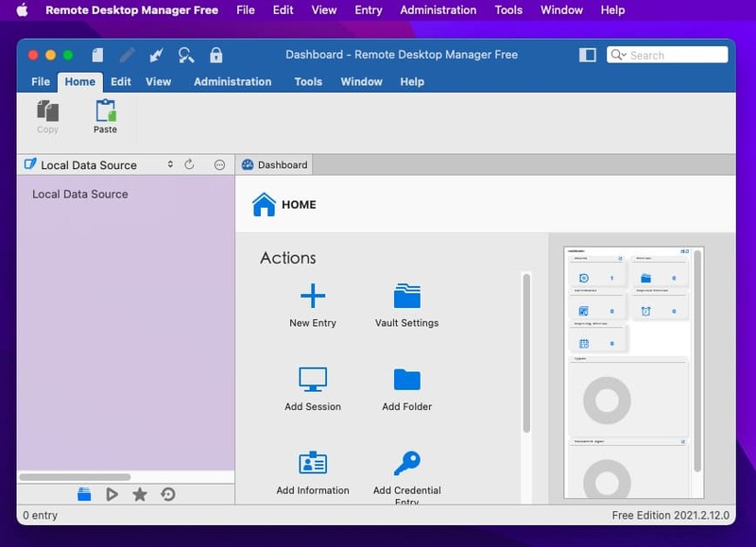Click New Entry plus action
Viewport: 756px width, 547px height.
point(313,305)
